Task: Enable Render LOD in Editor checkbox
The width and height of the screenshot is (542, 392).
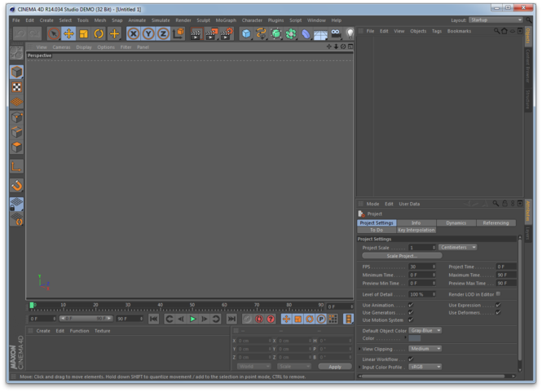Action: click(498, 294)
